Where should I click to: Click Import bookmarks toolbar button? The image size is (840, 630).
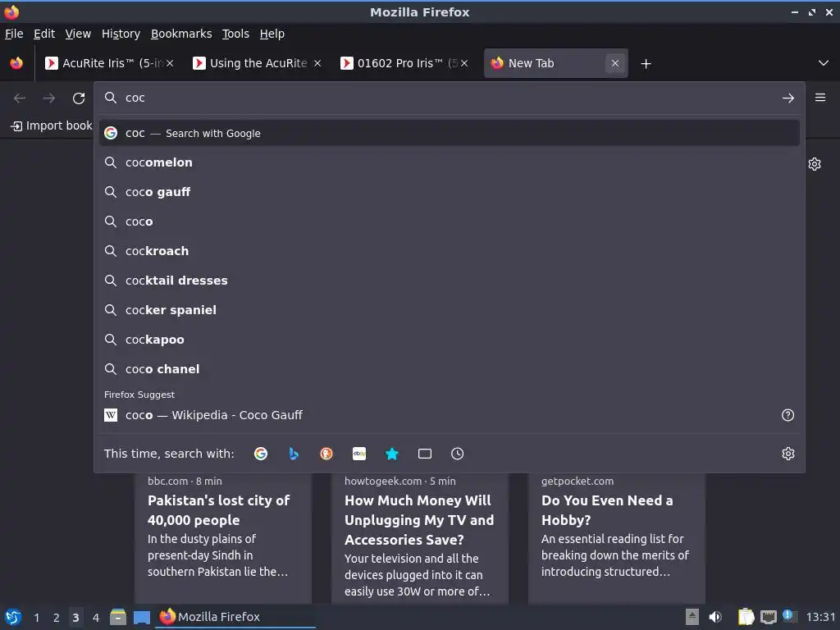pyautogui.click(x=52, y=126)
